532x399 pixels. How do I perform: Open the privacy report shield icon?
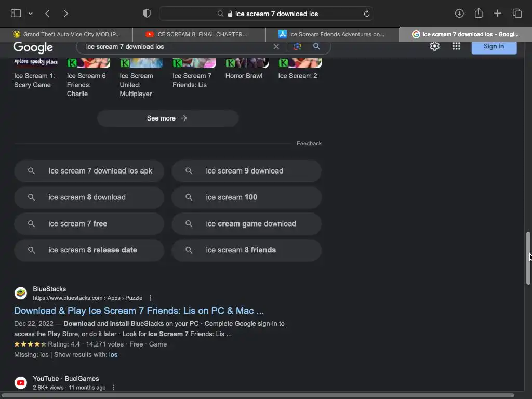point(147,14)
